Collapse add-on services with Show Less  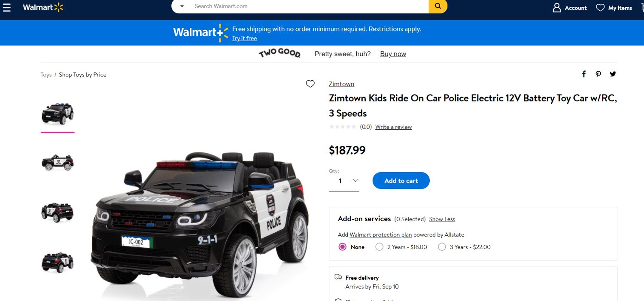pos(442,219)
